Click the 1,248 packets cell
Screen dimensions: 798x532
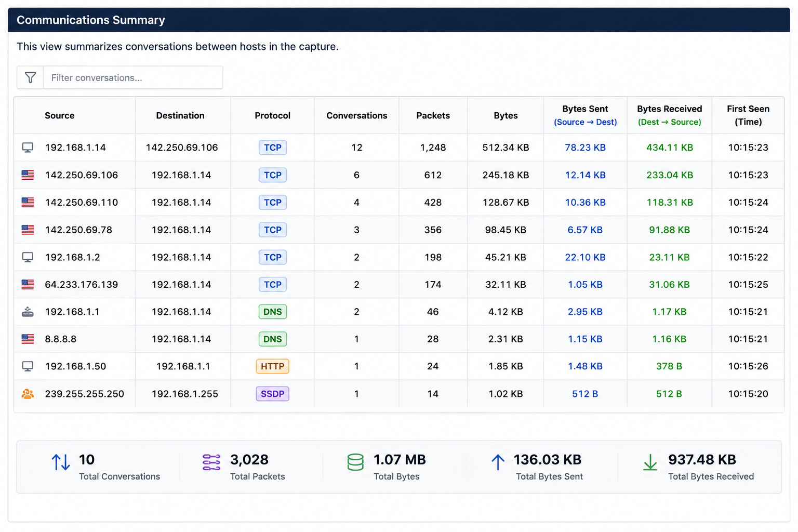[433, 148]
